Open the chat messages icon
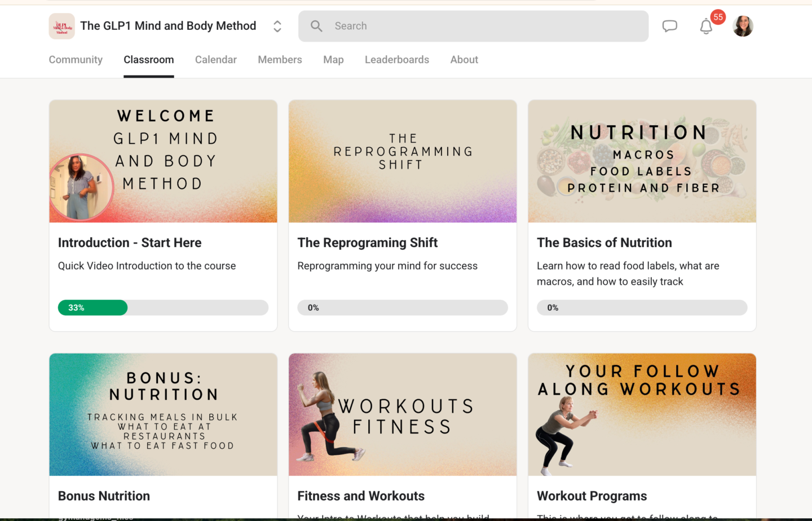Screen dimensions: 812x521 [670, 25]
